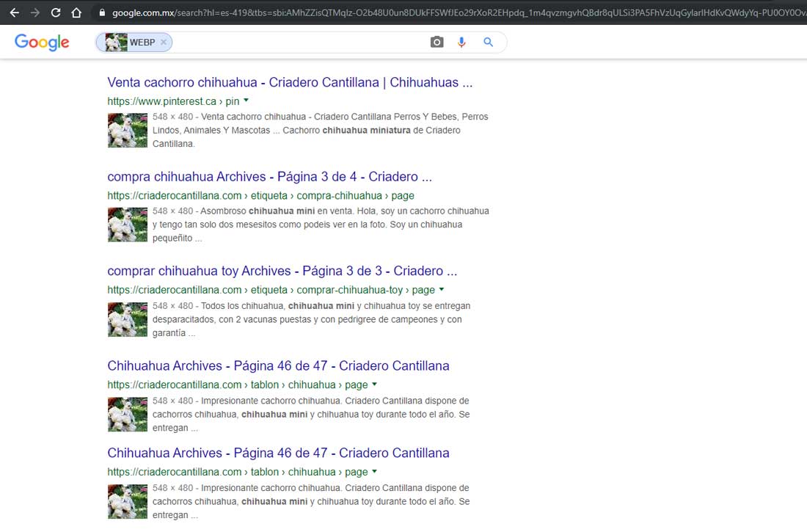Open 'comprar chihuahua toy Archives - Página 3 de 3'
This screenshot has height=532, width=807.
(x=282, y=271)
